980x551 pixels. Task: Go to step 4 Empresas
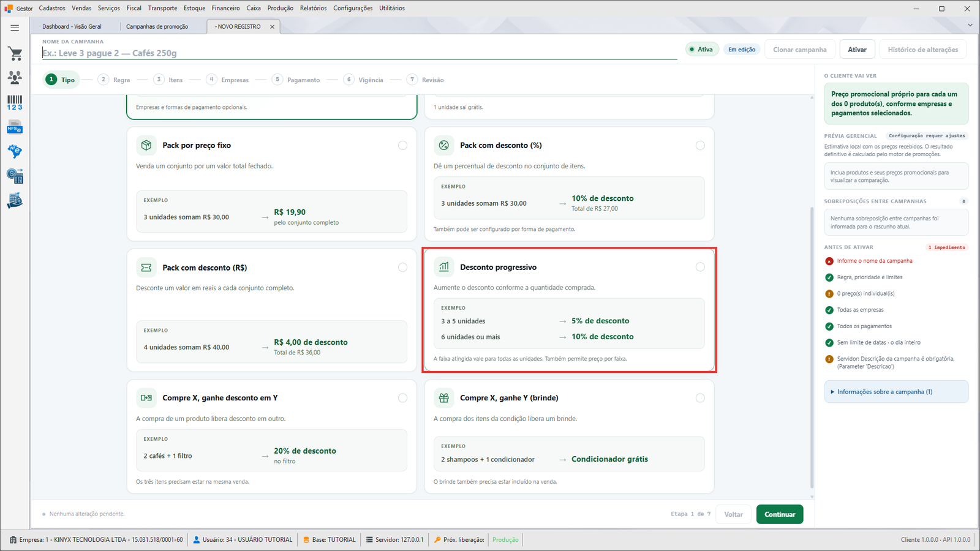point(228,80)
